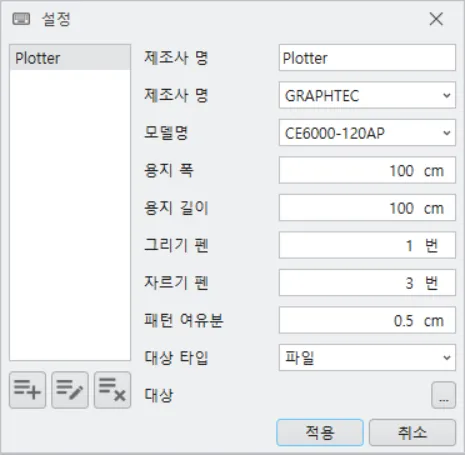Viewport: 465px width, 455px height.
Task: Select the Plotter entry in the list
Action: (70, 58)
